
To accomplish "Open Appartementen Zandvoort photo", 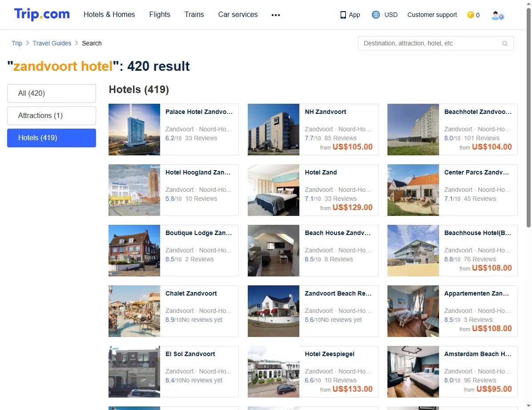I will coord(413,311).
